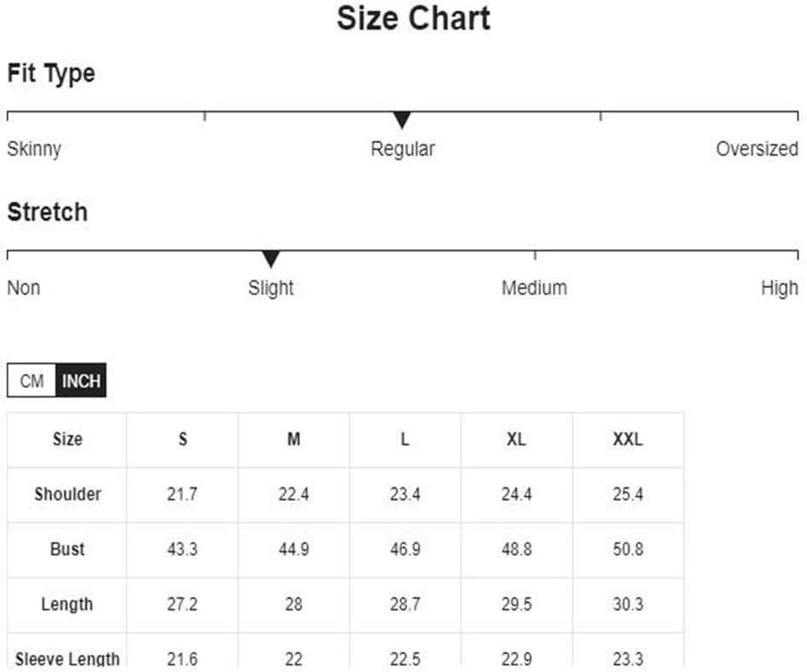Click the Size Chart heading
The height and width of the screenshot is (672, 807).
click(413, 18)
